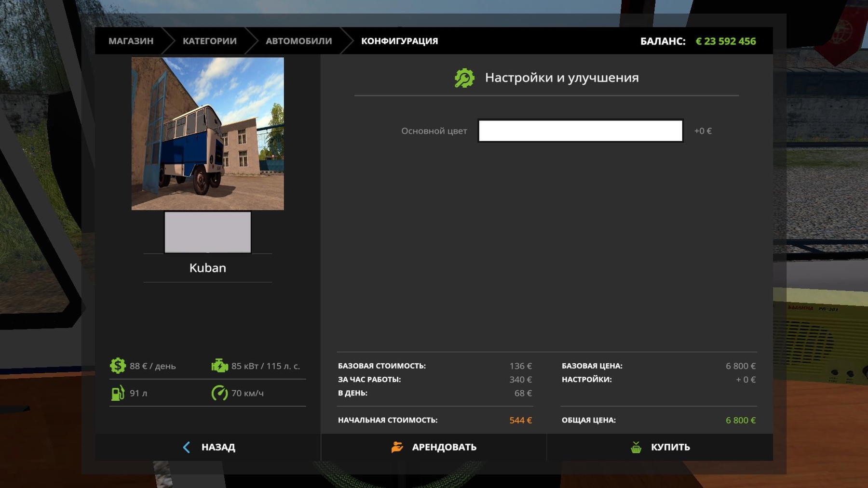This screenshot has width=868, height=488.
Task: Click the Общая цена 6 800 € value
Action: point(740,420)
